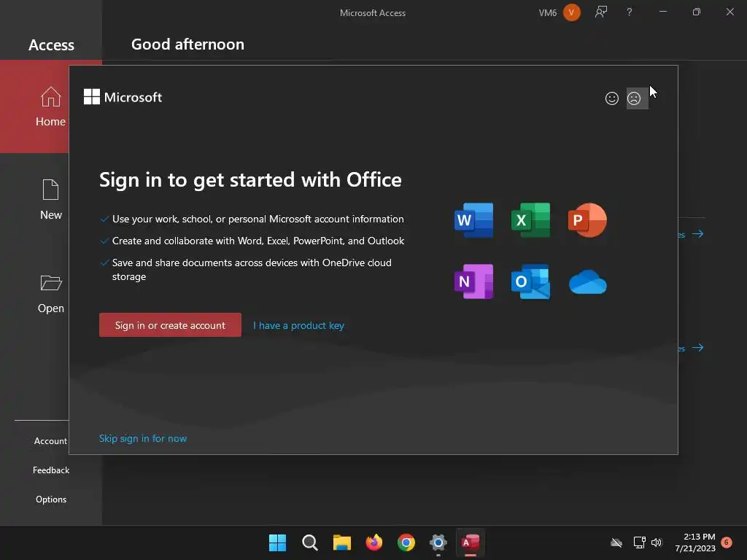
Task: Click the Outlook app icon
Action: (530, 281)
